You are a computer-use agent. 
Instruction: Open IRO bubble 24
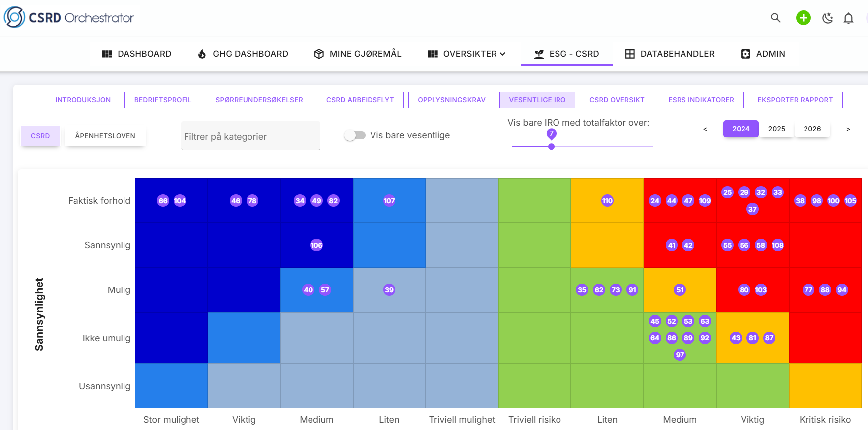click(655, 201)
